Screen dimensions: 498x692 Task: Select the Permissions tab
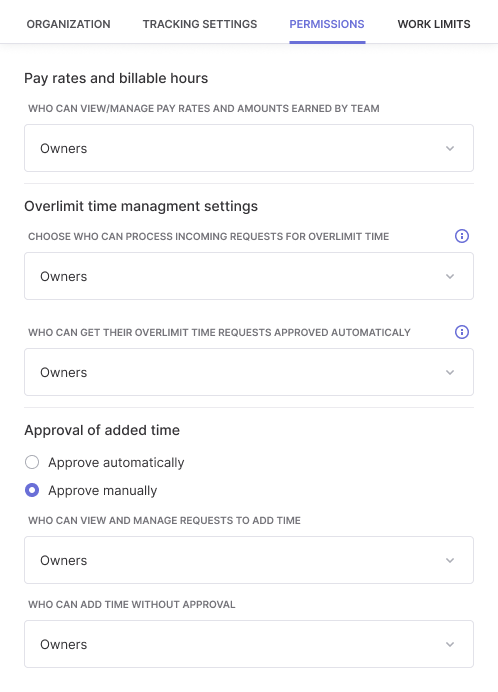[327, 24]
